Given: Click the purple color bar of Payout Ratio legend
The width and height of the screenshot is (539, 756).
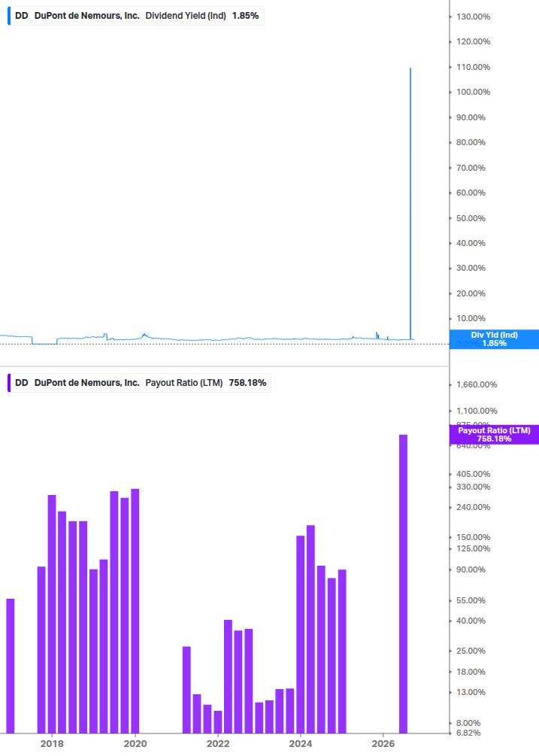Looking at the screenshot, I should 9,383.
